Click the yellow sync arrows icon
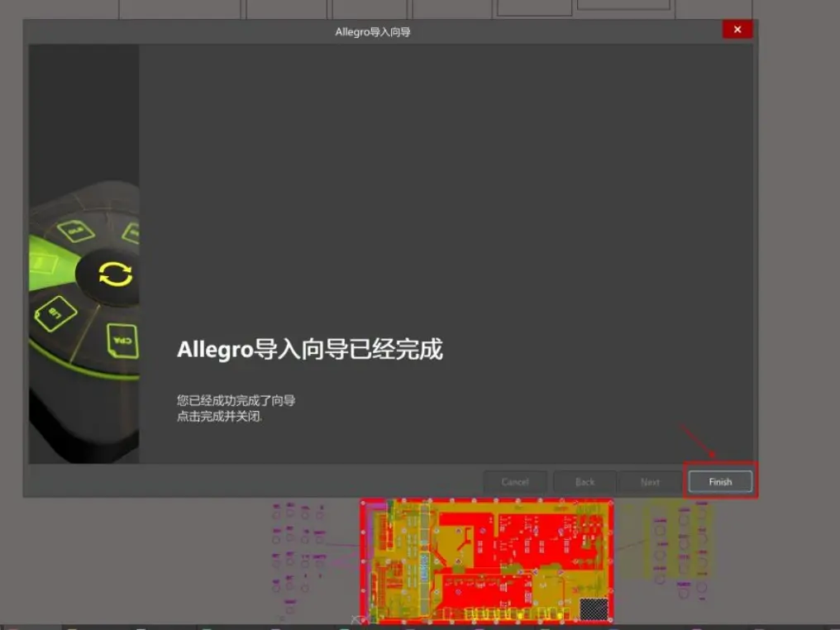This screenshot has width=840, height=630. [115, 274]
